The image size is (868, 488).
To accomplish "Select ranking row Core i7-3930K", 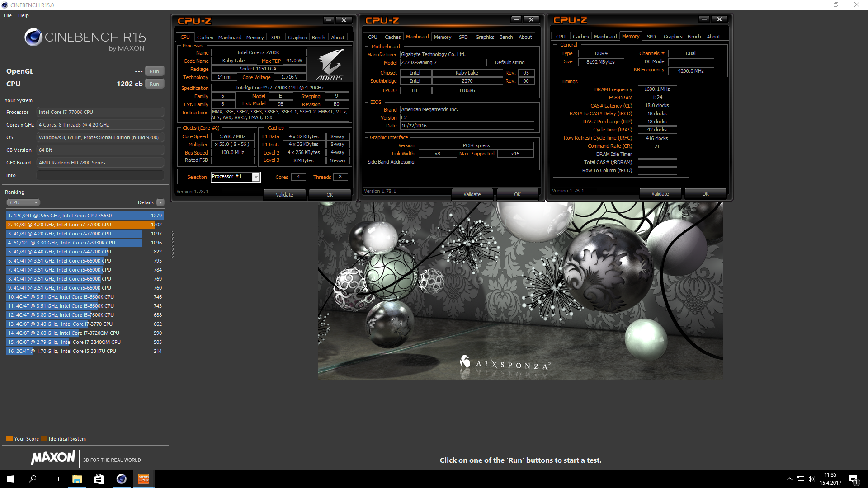I will [x=85, y=243].
